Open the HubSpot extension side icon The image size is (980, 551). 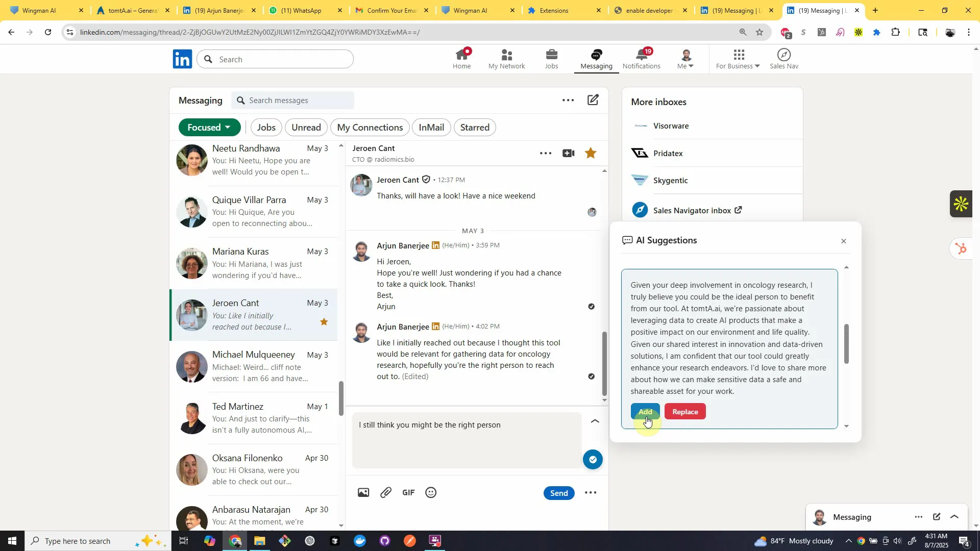[x=962, y=249]
